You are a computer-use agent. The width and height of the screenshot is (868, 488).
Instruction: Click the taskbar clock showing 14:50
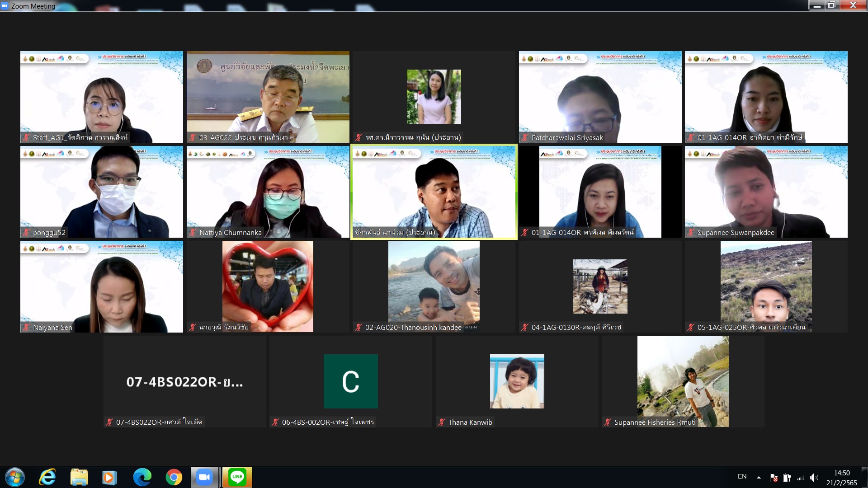coord(841,478)
